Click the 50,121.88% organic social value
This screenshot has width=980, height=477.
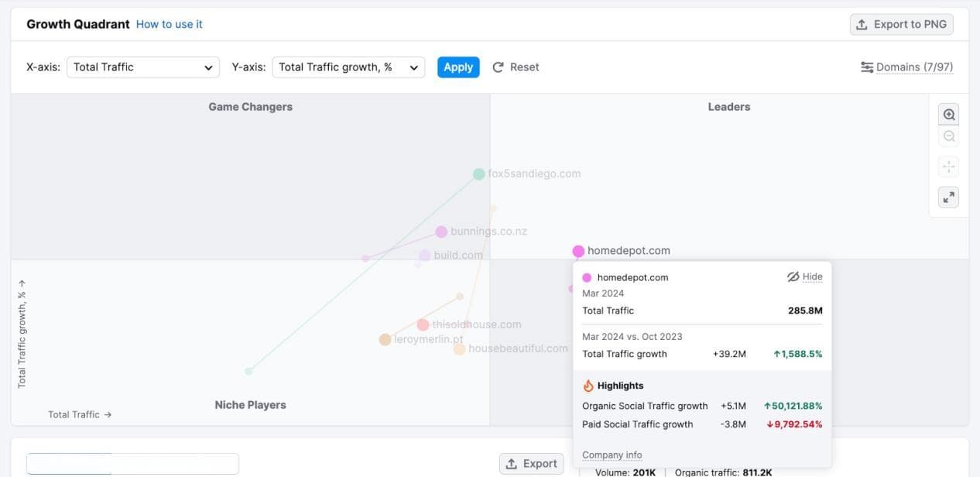click(x=793, y=406)
